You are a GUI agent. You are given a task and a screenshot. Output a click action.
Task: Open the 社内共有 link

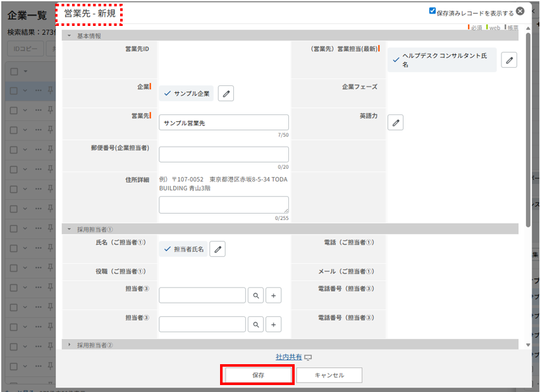(288, 357)
